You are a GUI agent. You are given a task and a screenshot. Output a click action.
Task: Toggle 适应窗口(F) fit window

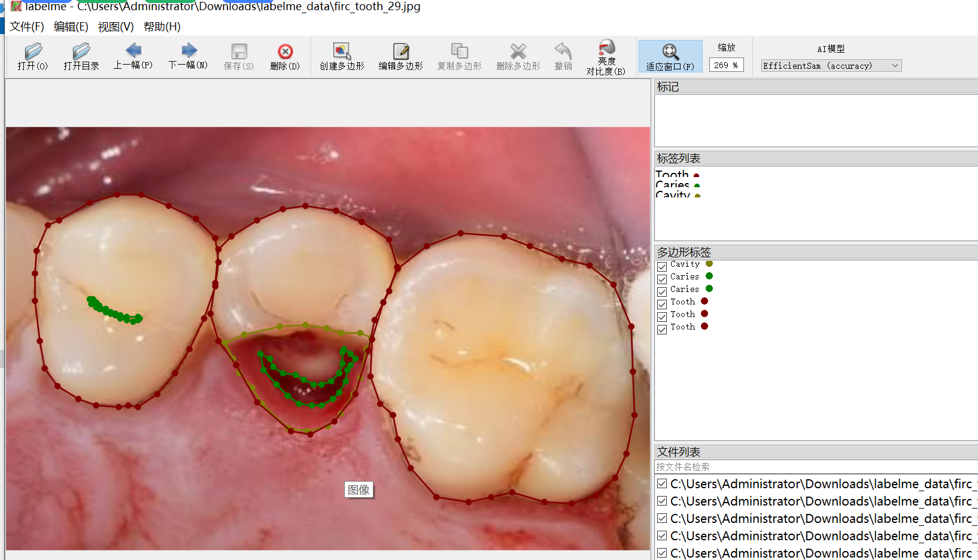coord(670,57)
